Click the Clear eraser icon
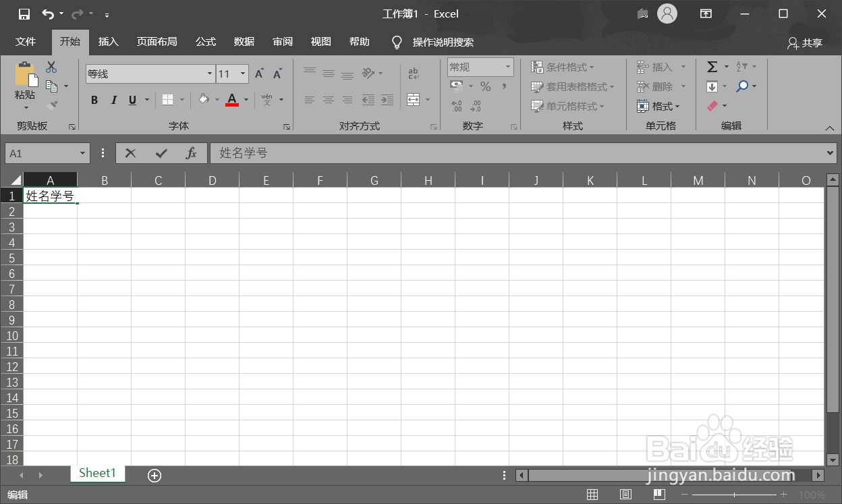This screenshot has width=842, height=504. [x=712, y=106]
